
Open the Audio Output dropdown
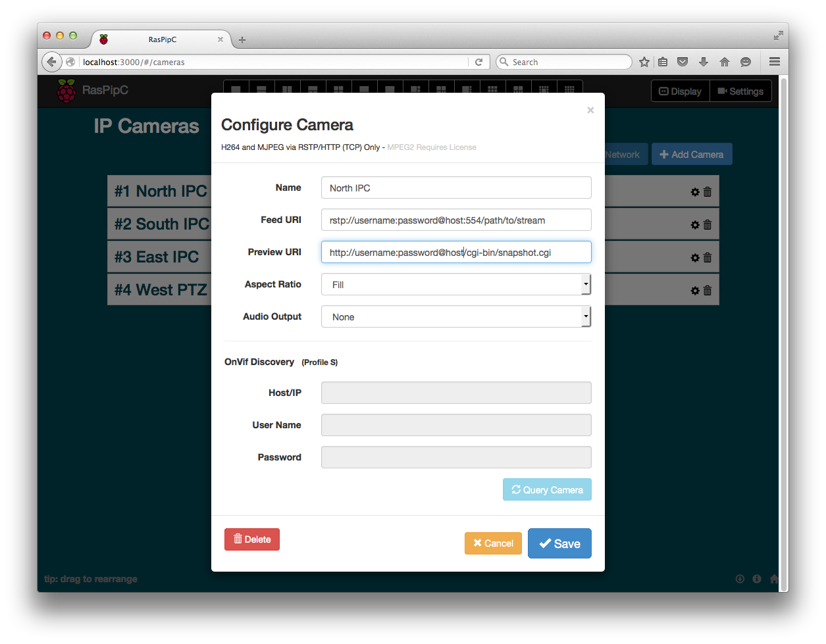click(456, 316)
